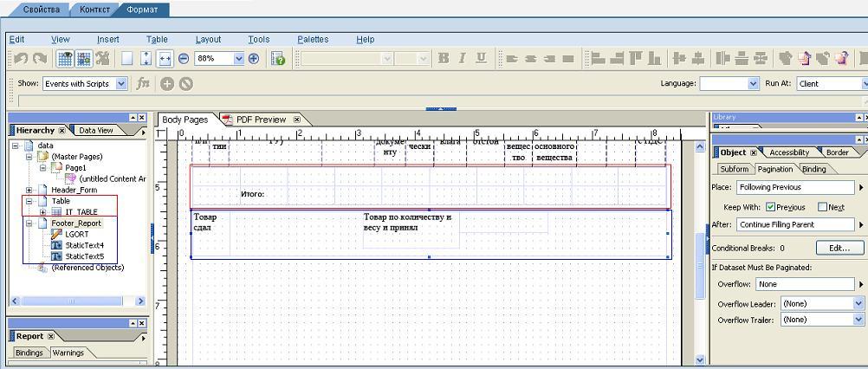The image size is (868, 369).
Task: Click the fx functions icon
Action: click(x=144, y=83)
